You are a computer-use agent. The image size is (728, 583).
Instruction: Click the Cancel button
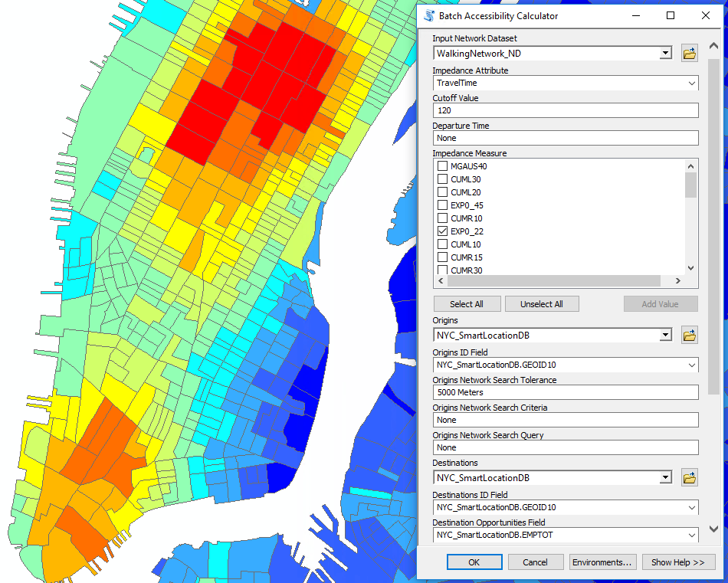536,562
